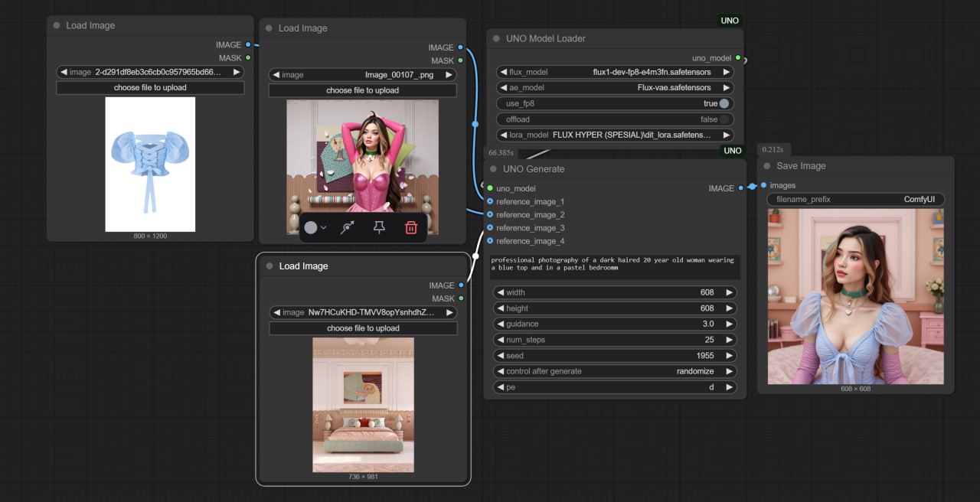The image size is (980, 502).
Task: Click the 800 × 1200 size label
Action: point(150,236)
